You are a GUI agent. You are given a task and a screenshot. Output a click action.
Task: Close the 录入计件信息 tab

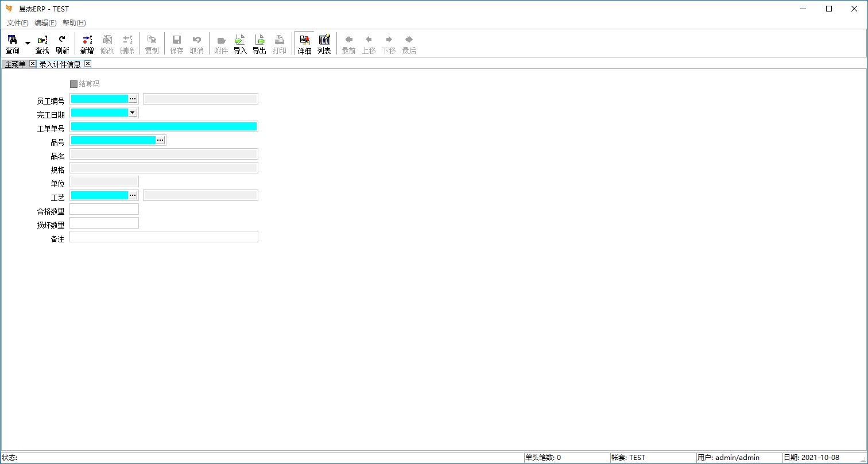click(x=87, y=64)
